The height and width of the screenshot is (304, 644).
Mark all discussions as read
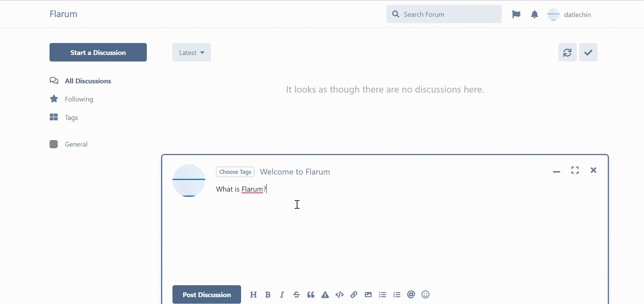click(588, 52)
